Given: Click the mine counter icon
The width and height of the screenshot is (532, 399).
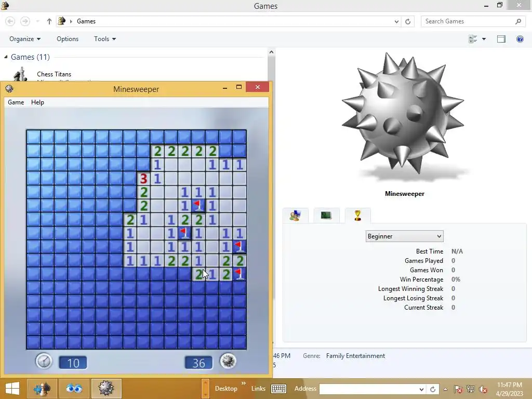Looking at the screenshot, I should tap(228, 361).
